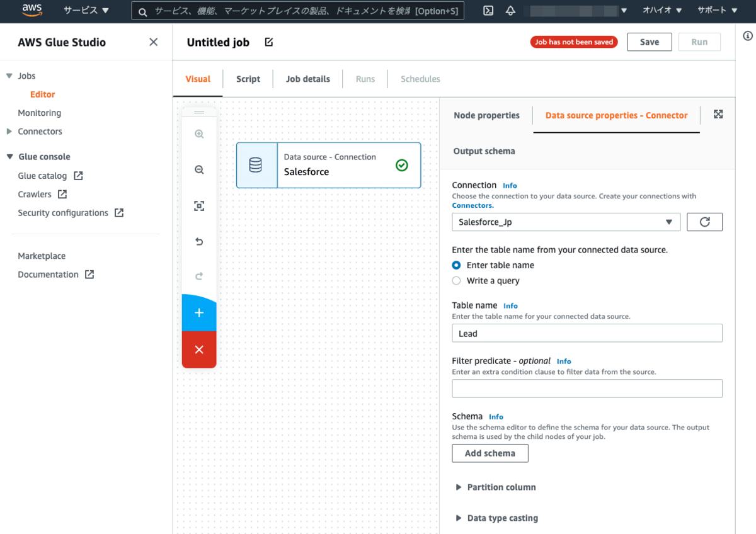
Task: Open the Info link next to Connection
Action: pos(510,186)
